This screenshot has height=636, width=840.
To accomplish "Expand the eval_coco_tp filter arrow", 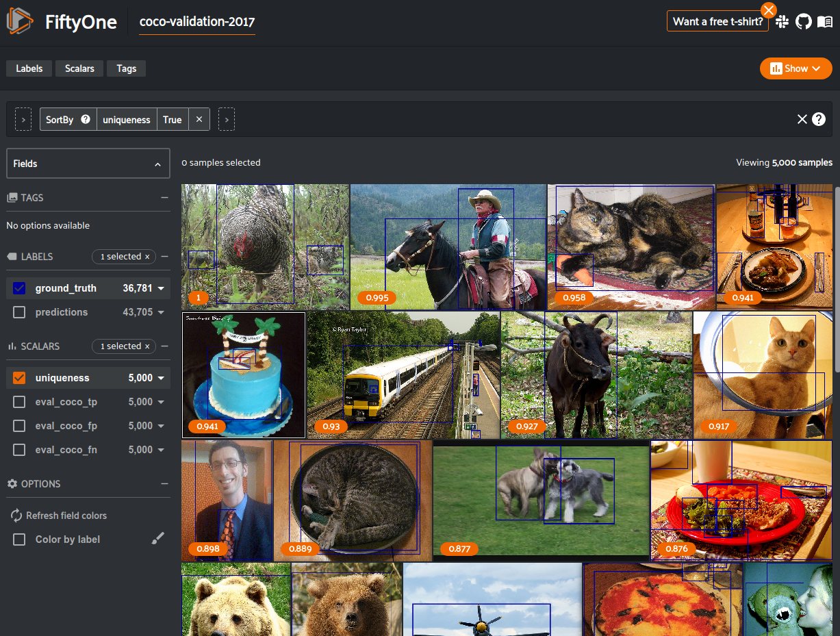I will pyautogui.click(x=161, y=403).
